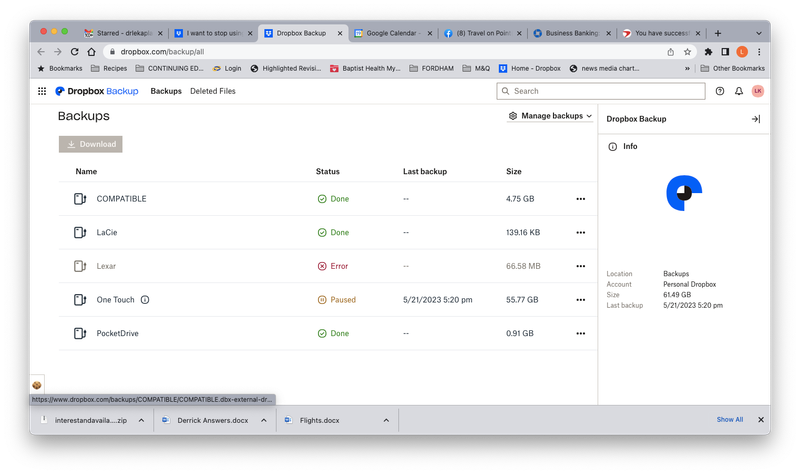The height and width of the screenshot is (474, 800).
Task: Open the Login bookmark
Action: click(x=227, y=68)
